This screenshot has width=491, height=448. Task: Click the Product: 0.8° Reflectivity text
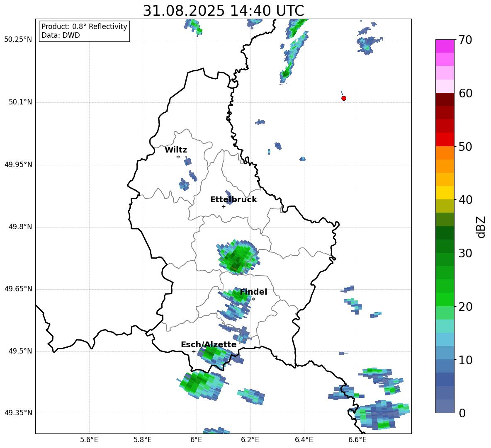coord(84,27)
